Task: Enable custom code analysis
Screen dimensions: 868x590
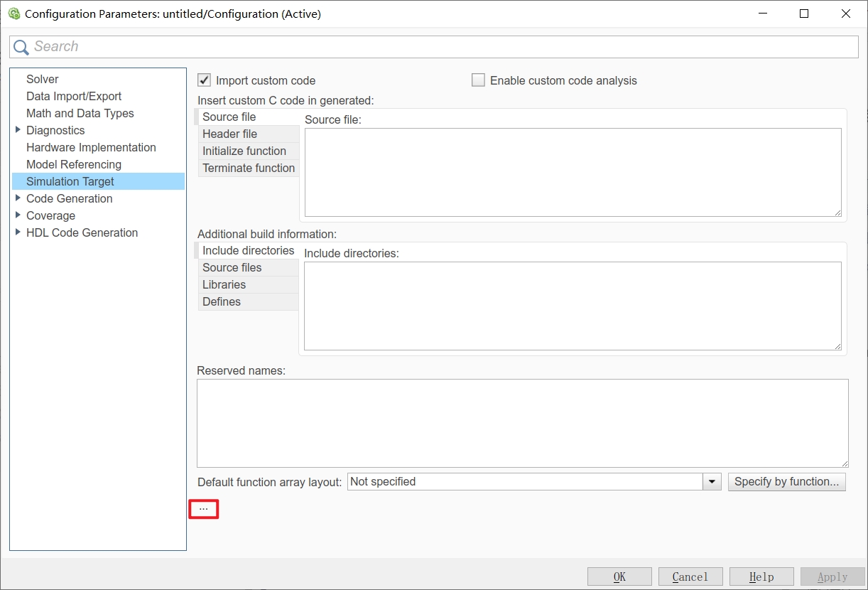Action: coord(478,80)
